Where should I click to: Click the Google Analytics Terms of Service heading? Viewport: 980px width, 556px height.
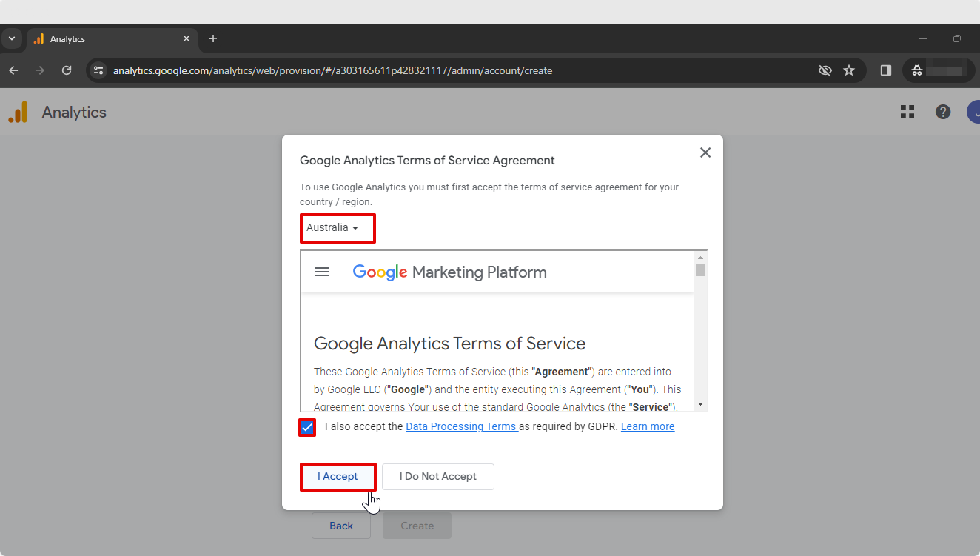pos(449,344)
